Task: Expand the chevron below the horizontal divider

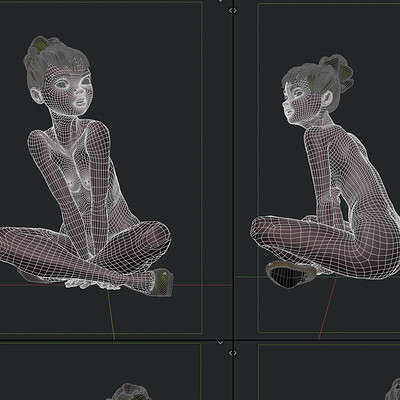Action: point(220,342)
